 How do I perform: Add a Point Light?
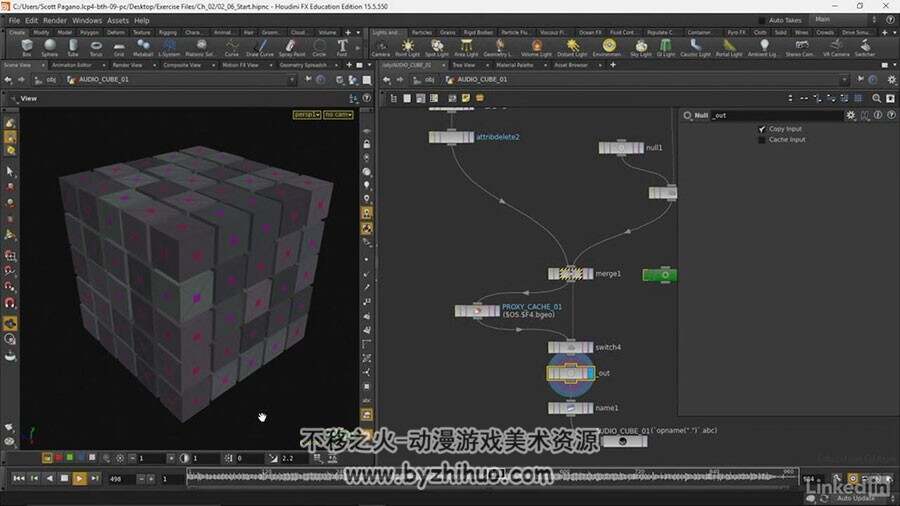coord(408,48)
